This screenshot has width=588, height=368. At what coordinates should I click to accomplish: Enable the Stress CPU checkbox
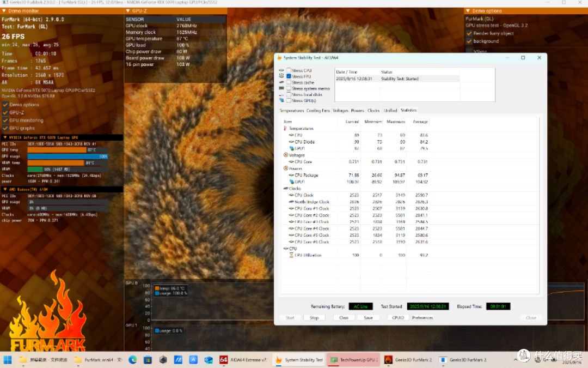289,70
